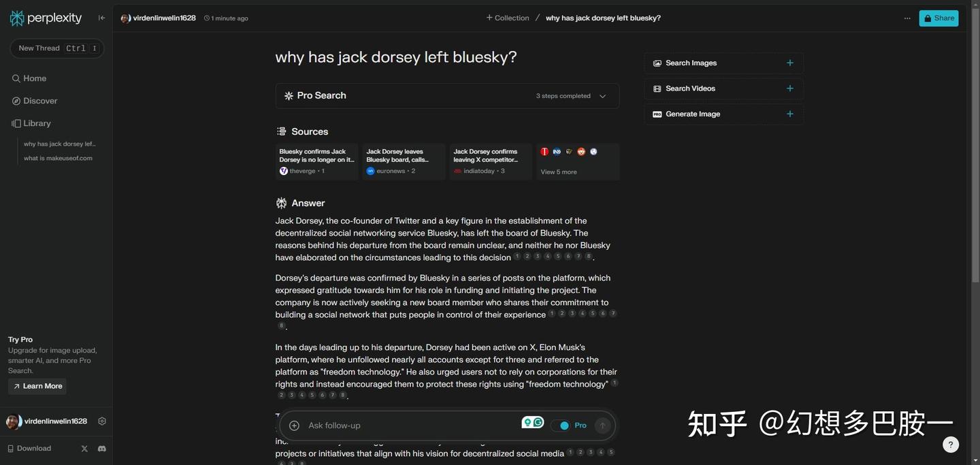Open account settings gear icon
This screenshot has height=465, width=980.
[x=102, y=421]
